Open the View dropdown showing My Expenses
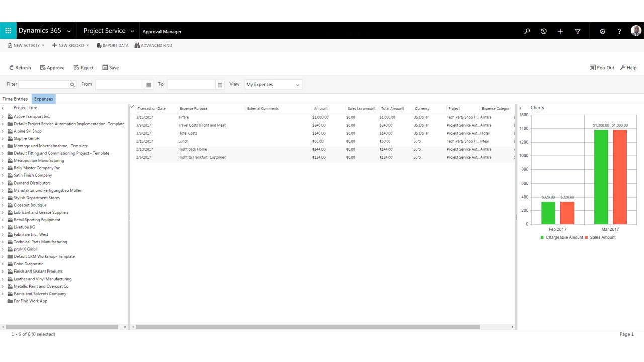 (273, 85)
